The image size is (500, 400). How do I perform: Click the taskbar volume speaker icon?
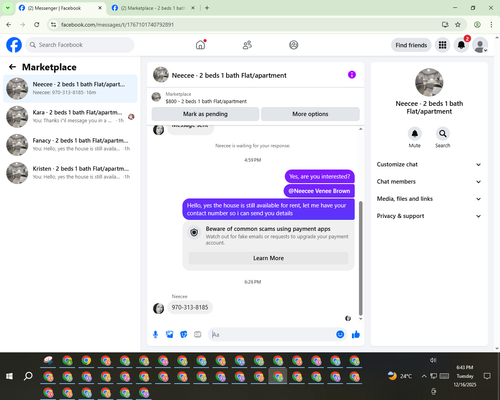[433, 360]
